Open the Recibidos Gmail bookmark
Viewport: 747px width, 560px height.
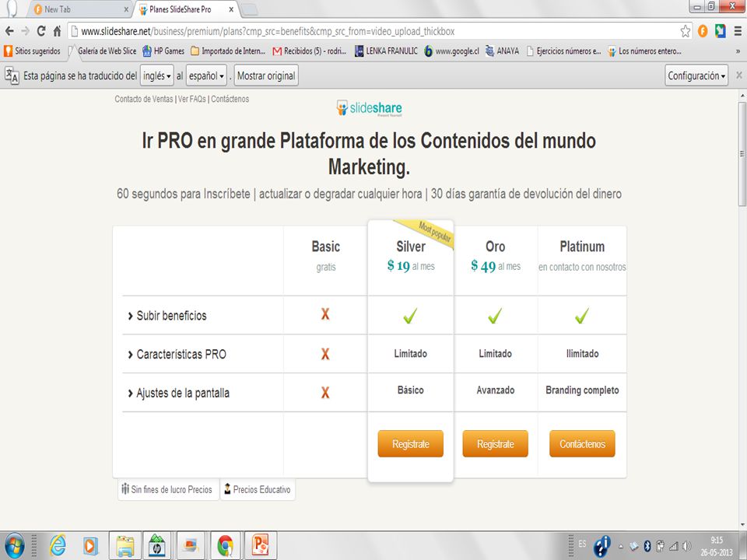click(309, 51)
